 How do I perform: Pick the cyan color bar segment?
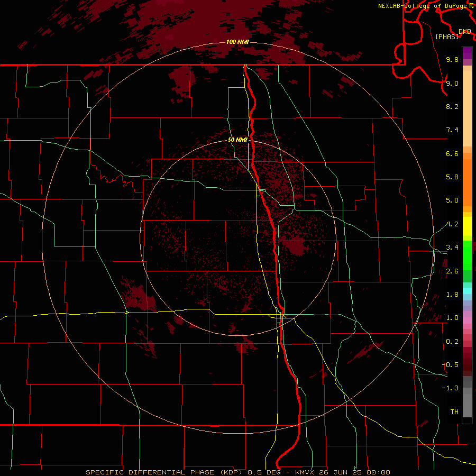click(x=467, y=290)
